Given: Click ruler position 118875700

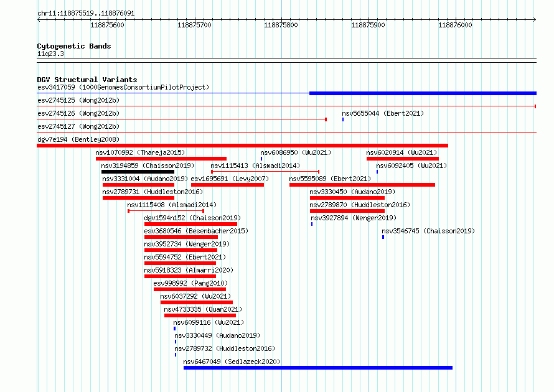Looking at the screenshot, I should 194,25.
